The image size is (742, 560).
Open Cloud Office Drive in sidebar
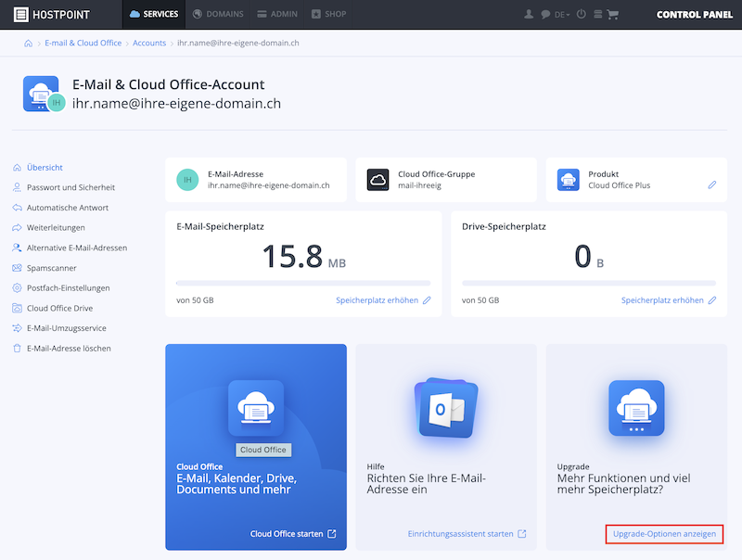[x=59, y=308]
